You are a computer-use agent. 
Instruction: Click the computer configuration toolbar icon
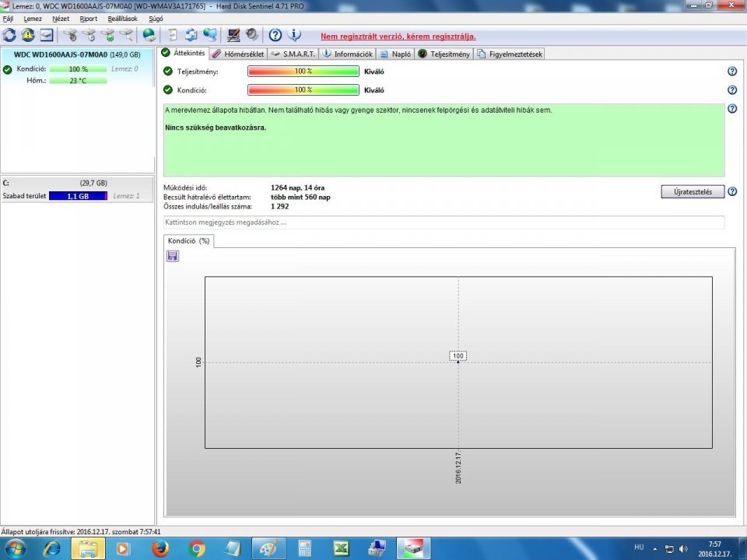(233, 35)
